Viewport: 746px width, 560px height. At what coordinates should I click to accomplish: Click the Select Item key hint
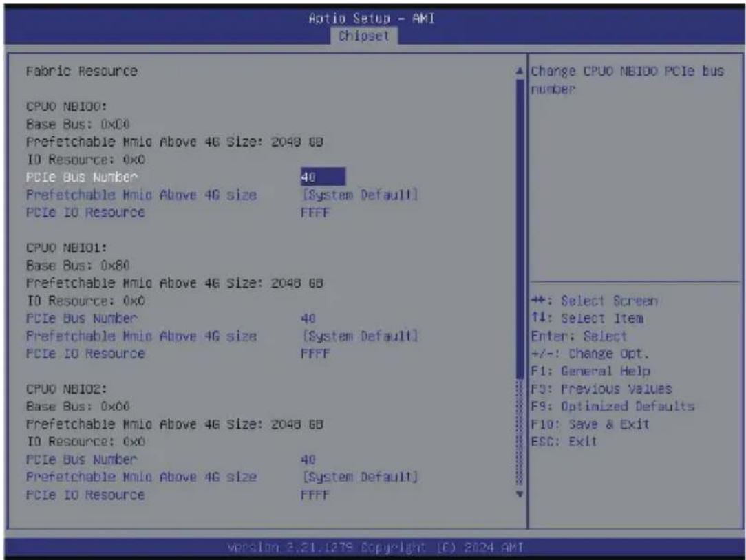[588, 319]
